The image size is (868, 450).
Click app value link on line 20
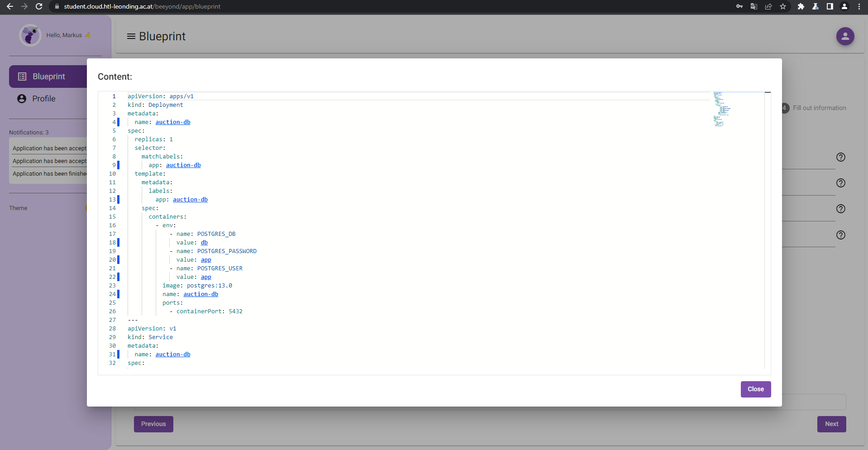point(206,260)
